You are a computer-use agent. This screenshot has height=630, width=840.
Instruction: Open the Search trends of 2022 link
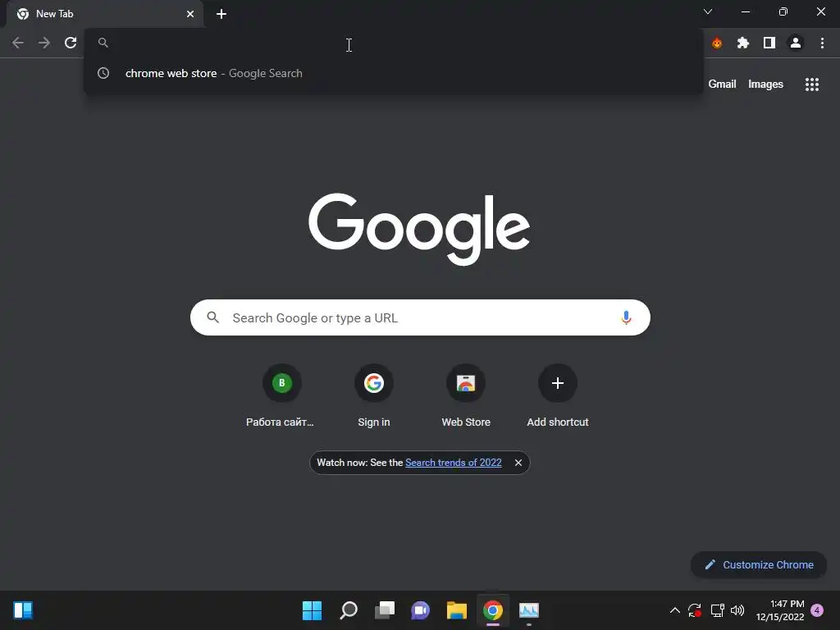[453, 463]
